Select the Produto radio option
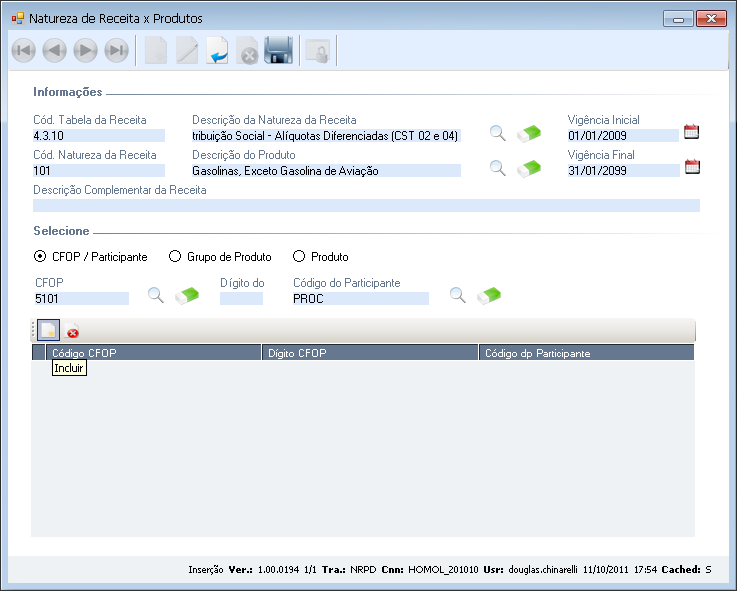The image size is (737, 591). click(298, 257)
